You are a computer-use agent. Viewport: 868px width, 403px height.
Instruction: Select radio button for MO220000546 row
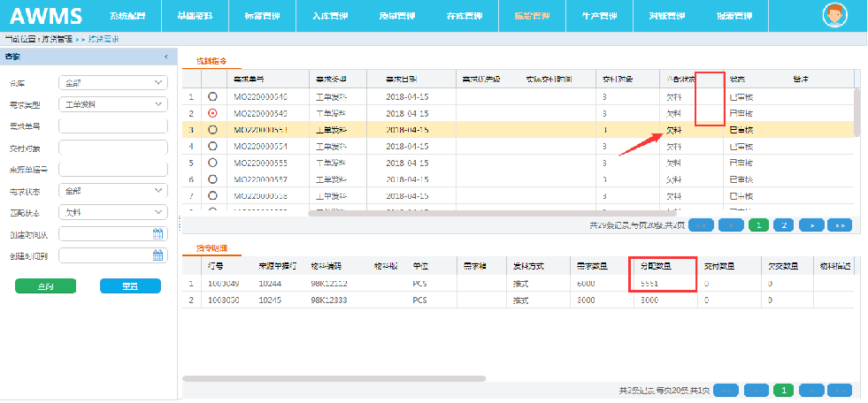[x=212, y=96]
